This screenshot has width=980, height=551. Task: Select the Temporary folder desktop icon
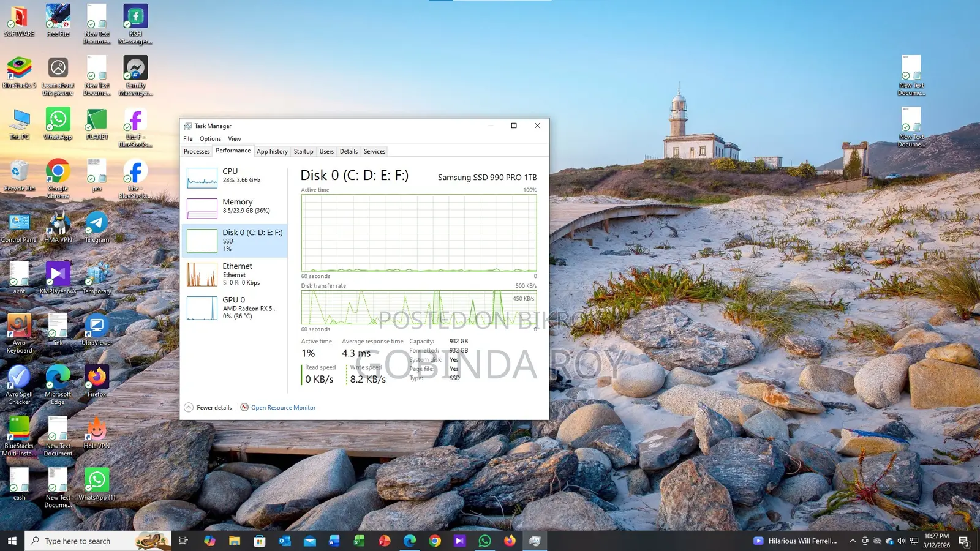pos(97,278)
